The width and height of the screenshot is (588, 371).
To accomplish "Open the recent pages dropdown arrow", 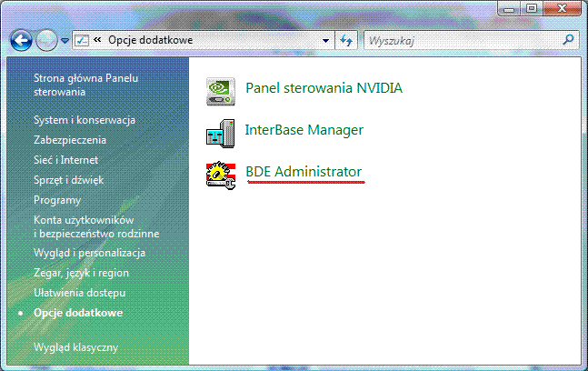I will click(x=65, y=41).
